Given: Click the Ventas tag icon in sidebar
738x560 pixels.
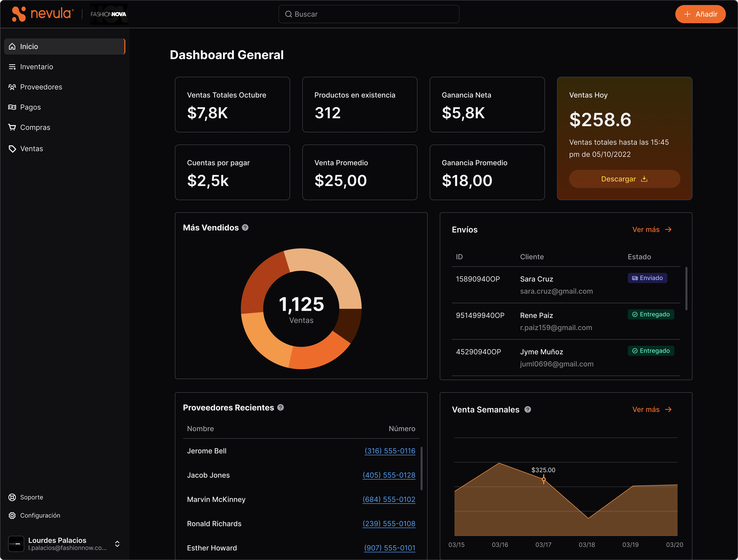Looking at the screenshot, I should (x=12, y=148).
